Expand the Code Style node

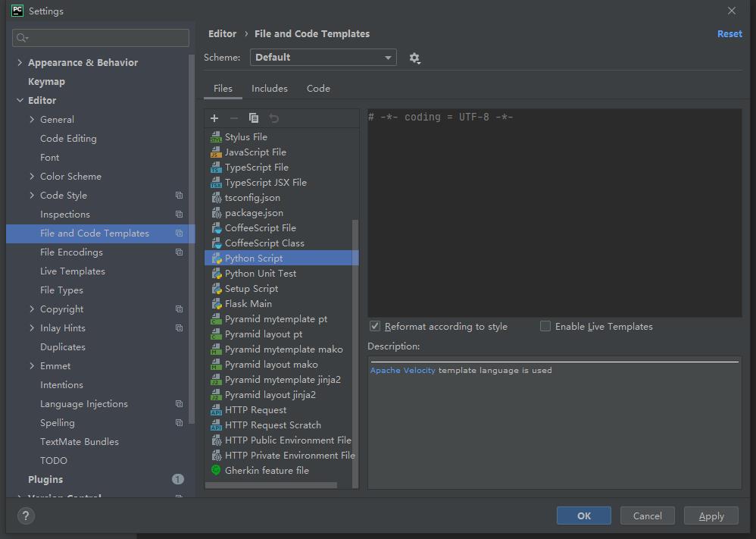tap(32, 196)
